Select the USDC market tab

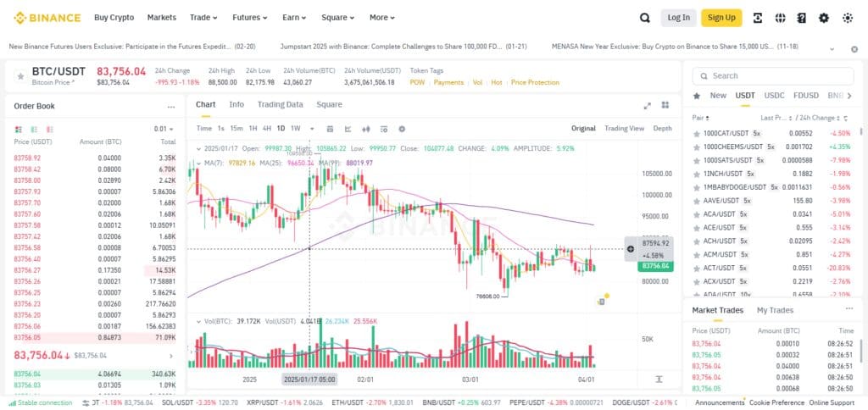point(775,96)
